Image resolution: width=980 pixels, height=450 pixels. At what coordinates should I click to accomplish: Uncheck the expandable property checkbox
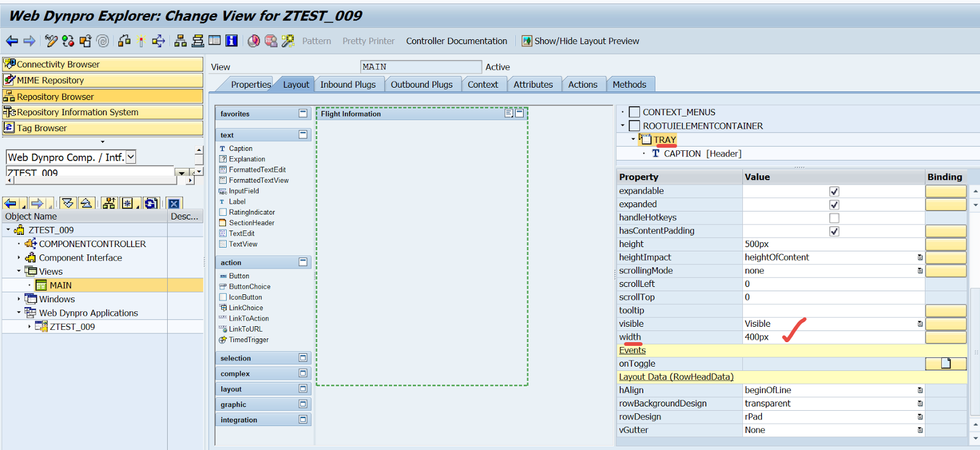pos(834,191)
